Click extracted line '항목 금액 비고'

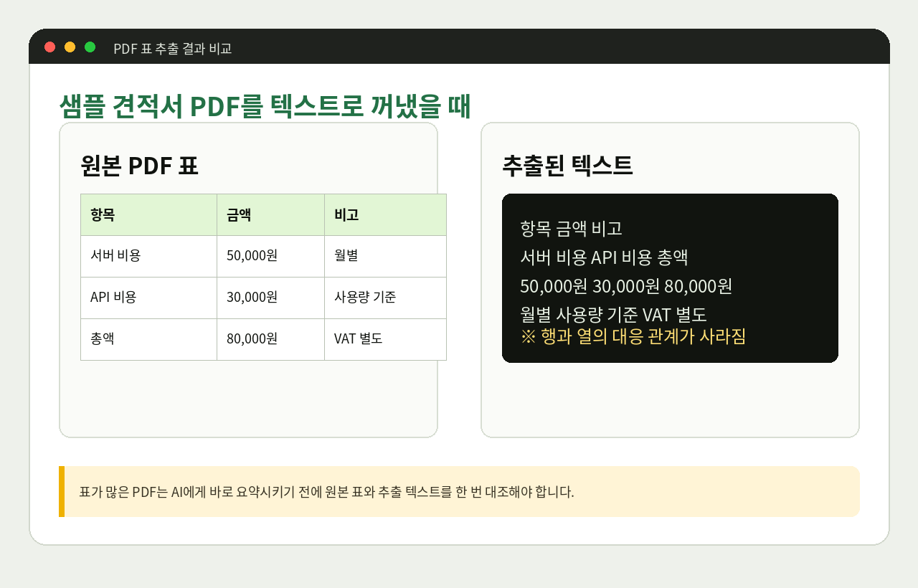click(x=571, y=229)
